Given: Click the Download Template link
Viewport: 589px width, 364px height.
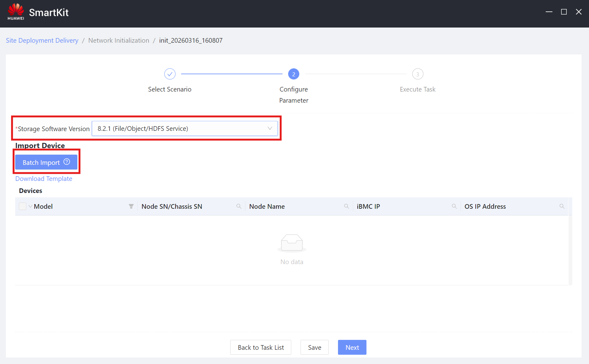Looking at the screenshot, I should click(44, 179).
